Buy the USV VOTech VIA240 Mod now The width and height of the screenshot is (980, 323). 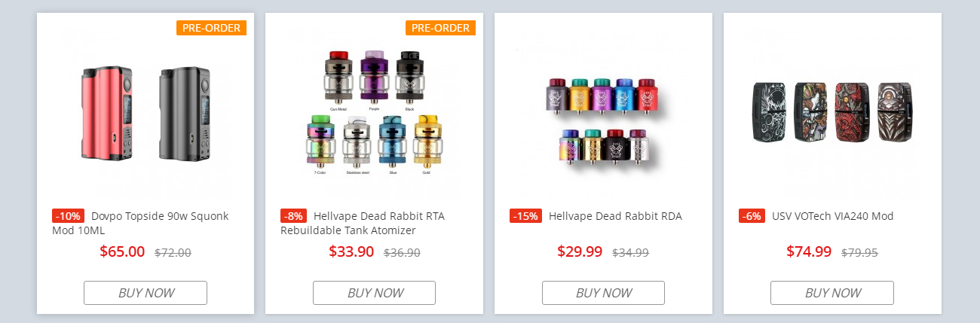tap(832, 293)
